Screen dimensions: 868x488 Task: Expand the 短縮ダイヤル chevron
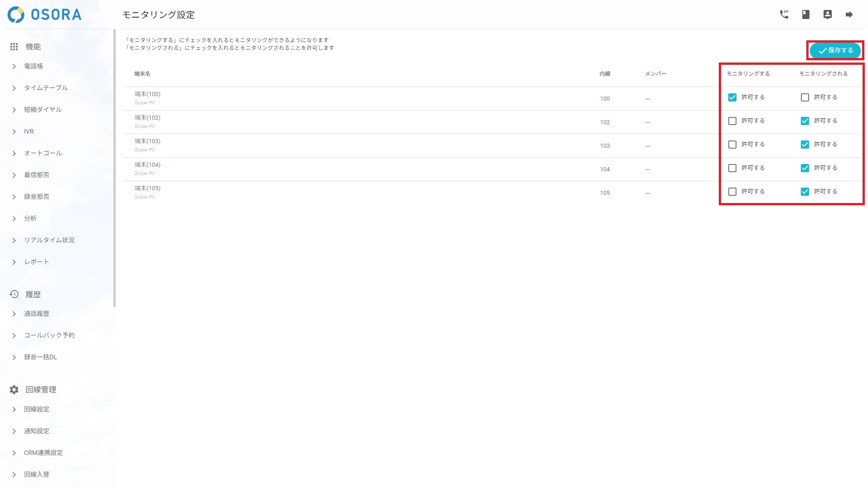tap(14, 110)
